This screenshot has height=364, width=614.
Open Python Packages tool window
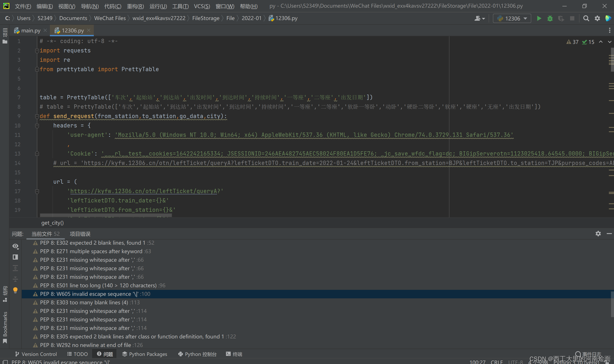pos(145,354)
